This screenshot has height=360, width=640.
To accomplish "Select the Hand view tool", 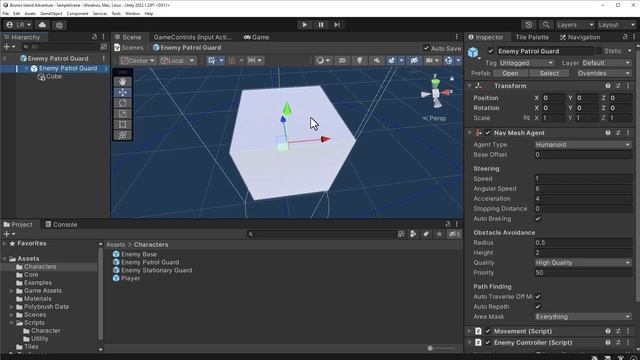I will tap(122, 82).
